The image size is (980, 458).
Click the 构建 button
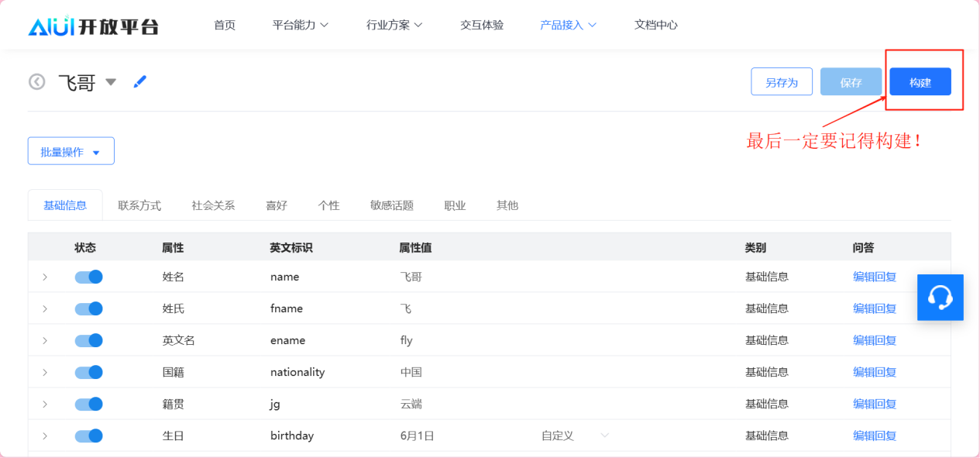coord(920,82)
